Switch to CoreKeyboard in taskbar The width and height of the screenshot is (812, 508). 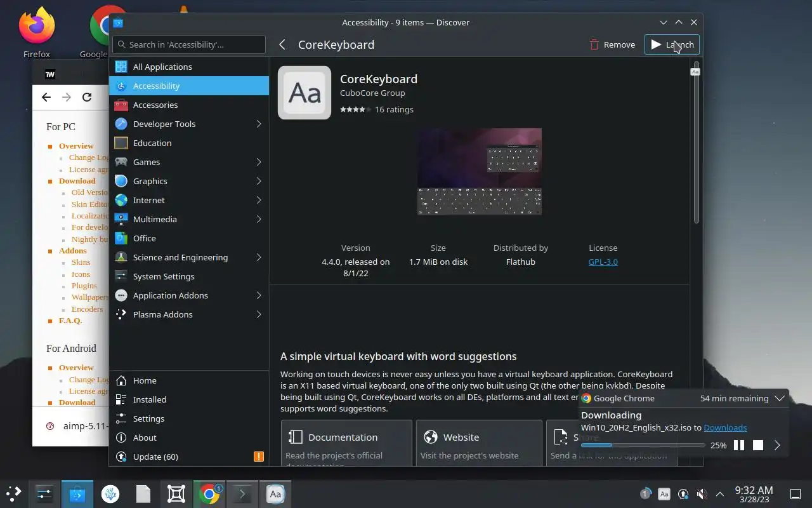275,493
